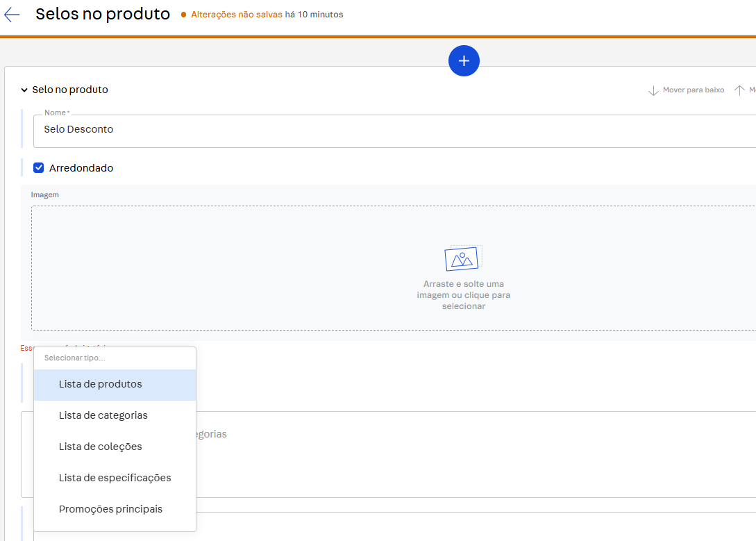Image resolution: width=756 pixels, height=541 pixels.
Task: Choose Promoções principais option
Action: 111,509
